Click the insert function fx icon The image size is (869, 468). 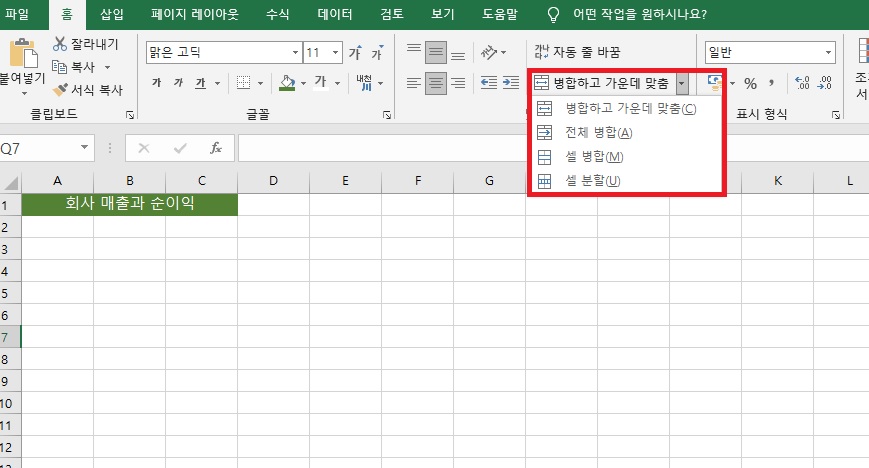(216, 148)
